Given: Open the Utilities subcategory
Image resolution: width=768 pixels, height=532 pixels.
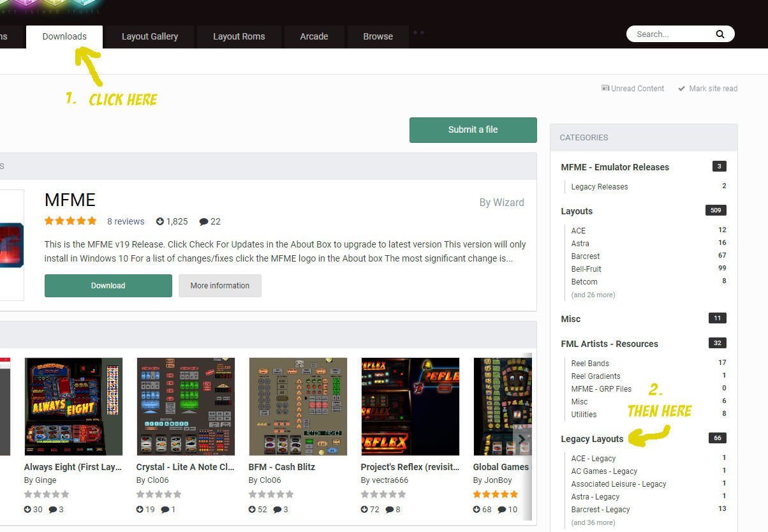Looking at the screenshot, I should [x=584, y=415].
